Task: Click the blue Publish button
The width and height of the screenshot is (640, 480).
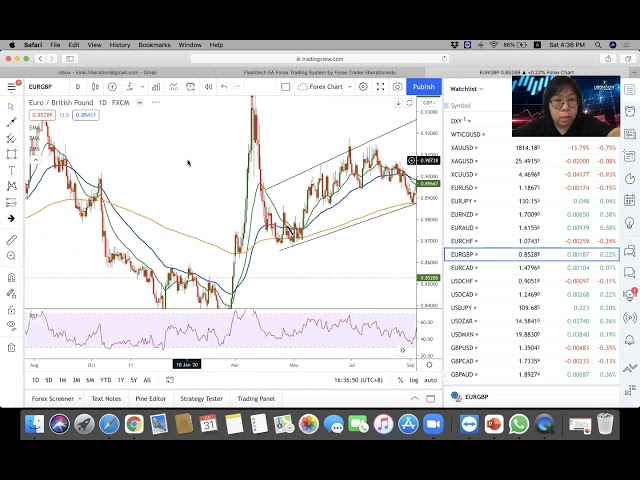Action: pos(424,87)
